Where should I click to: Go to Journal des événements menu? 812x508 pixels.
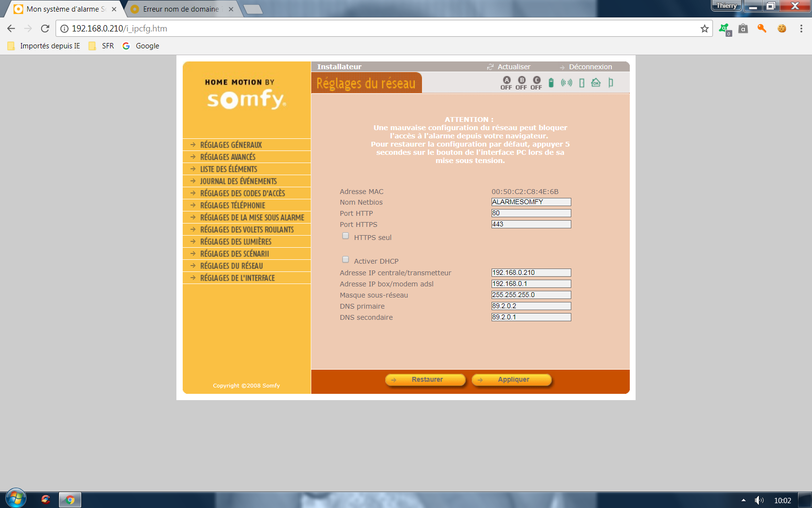tap(238, 181)
